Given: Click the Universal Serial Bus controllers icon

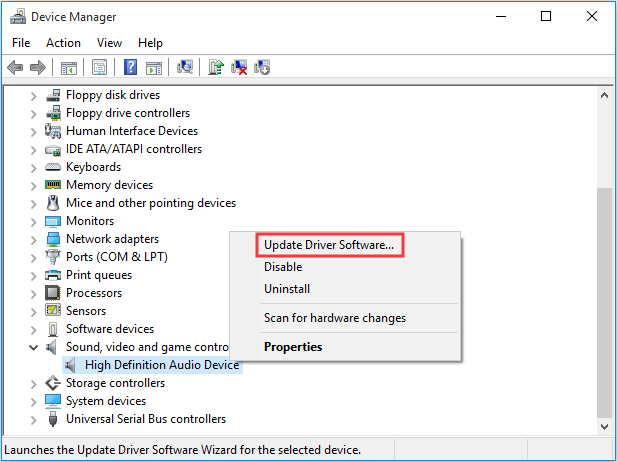Looking at the screenshot, I should pyautogui.click(x=53, y=419).
